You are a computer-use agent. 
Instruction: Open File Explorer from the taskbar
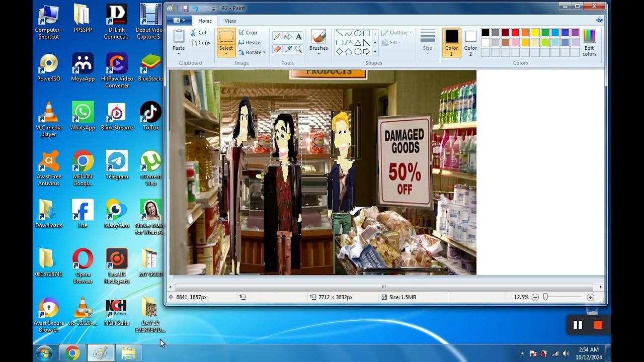click(128, 353)
